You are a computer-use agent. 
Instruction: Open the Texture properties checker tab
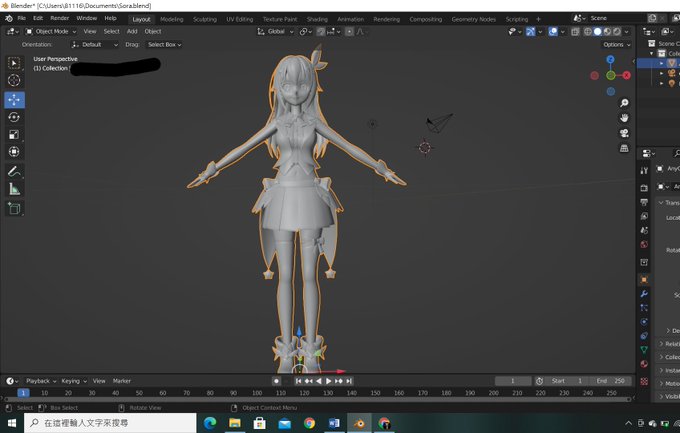coord(644,381)
